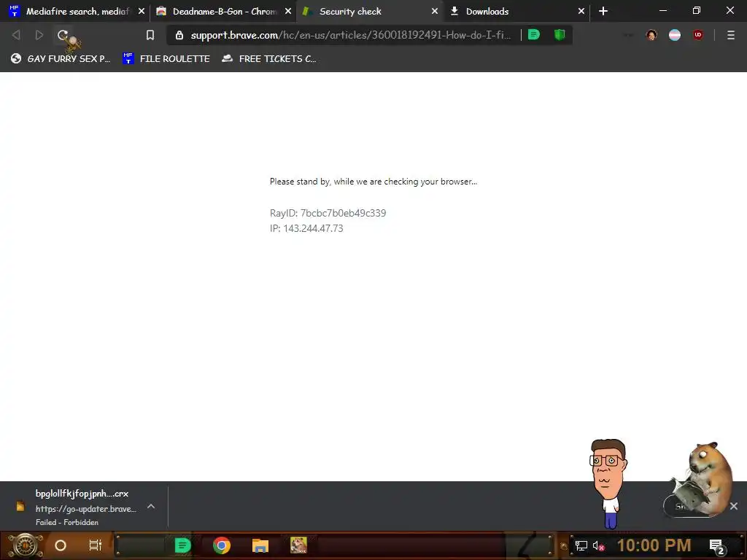Image resolution: width=747 pixels, height=560 pixels.
Task: Close the Mediafire search tab
Action: 142,11
